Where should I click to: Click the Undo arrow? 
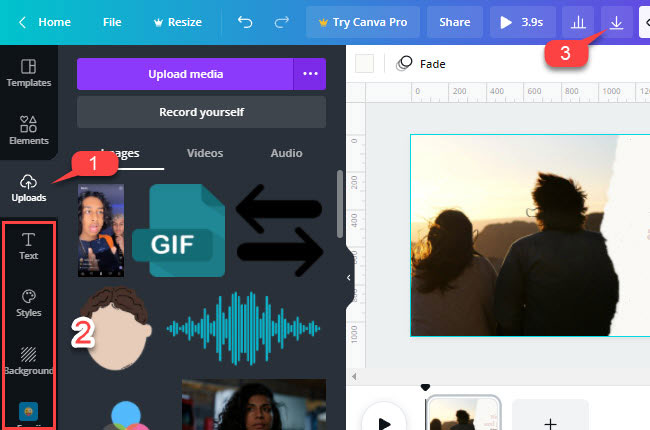coord(243,21)
